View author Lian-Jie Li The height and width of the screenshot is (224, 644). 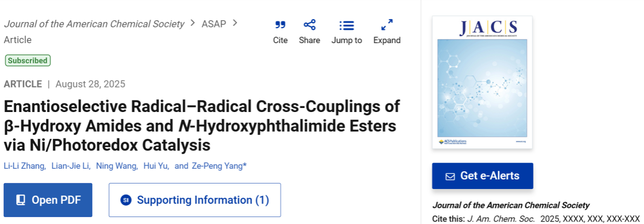point(71,166)
